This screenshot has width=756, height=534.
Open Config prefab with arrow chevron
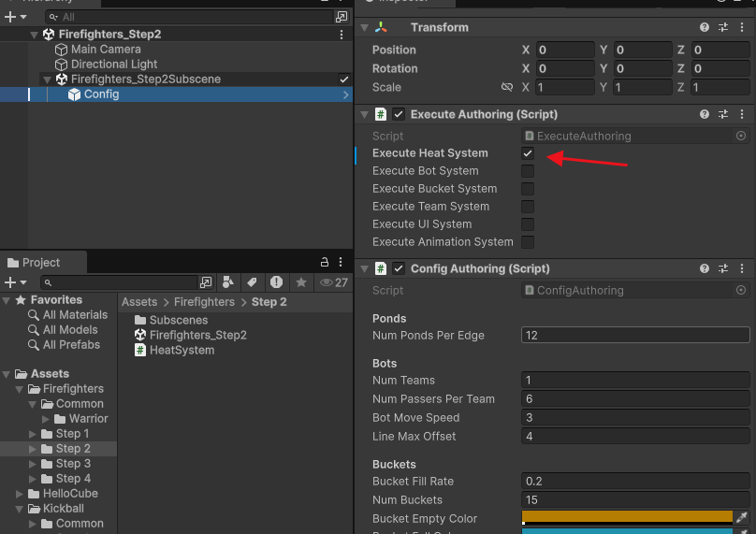345,95
